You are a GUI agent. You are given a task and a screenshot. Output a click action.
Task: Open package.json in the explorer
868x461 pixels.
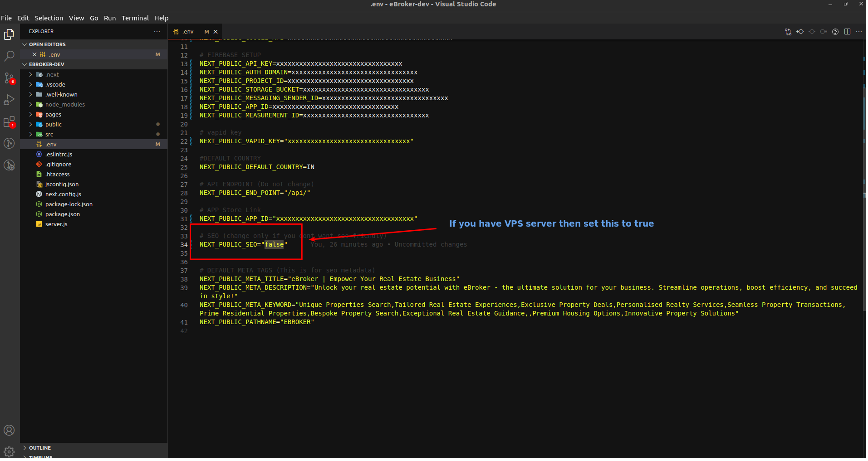[x=94, y=214]
